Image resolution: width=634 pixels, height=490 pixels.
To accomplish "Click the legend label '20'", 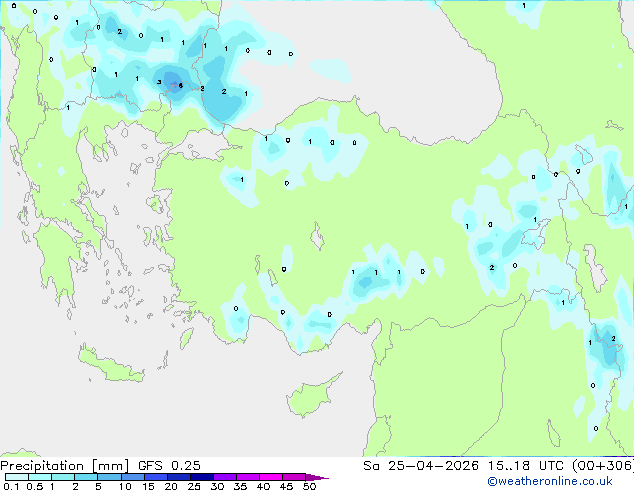I will 171,486.
